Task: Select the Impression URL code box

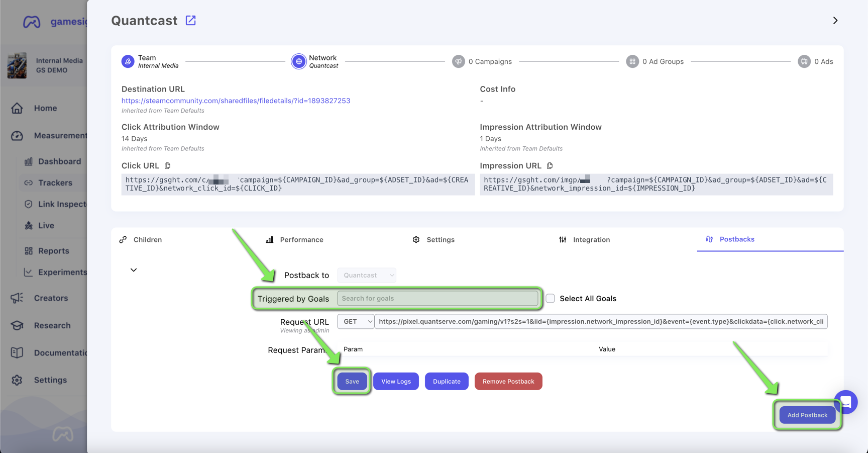Action: (x=656, y=185)
